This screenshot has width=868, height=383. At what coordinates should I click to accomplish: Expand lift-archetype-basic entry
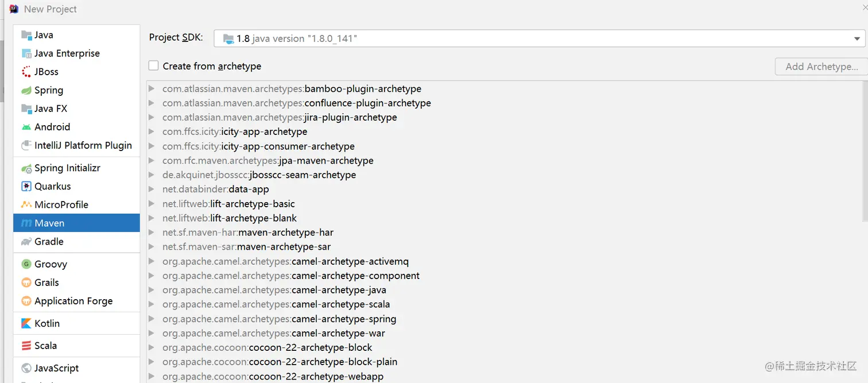click(x=152, y=203)
